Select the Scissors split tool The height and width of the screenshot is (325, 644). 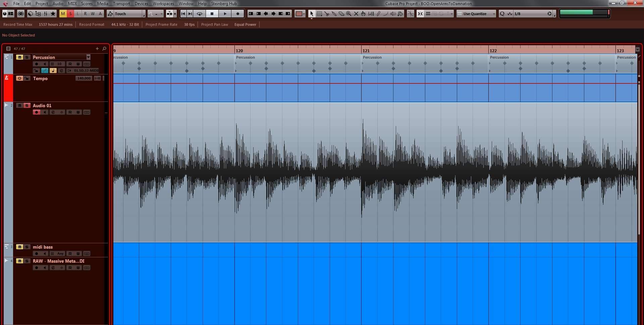(x=327, y=14)
